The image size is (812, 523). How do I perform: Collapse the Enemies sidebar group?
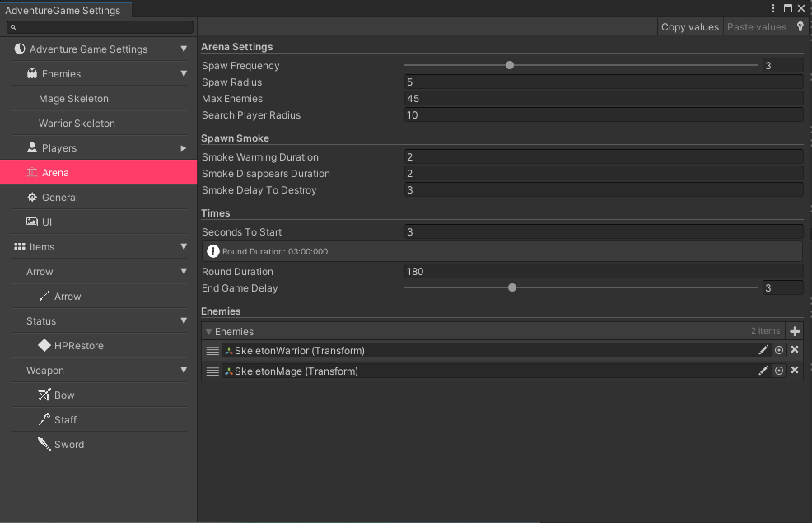point(184,73)
